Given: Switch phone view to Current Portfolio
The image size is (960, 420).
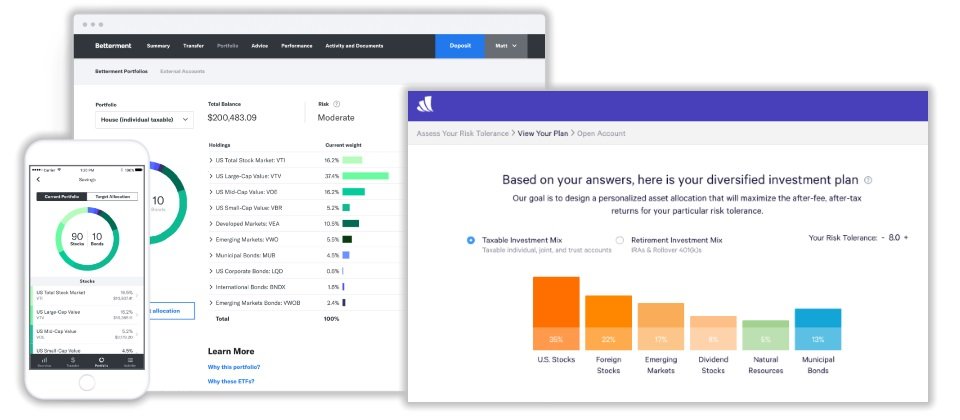Looking at the screenshot, I should pos(62,197).
